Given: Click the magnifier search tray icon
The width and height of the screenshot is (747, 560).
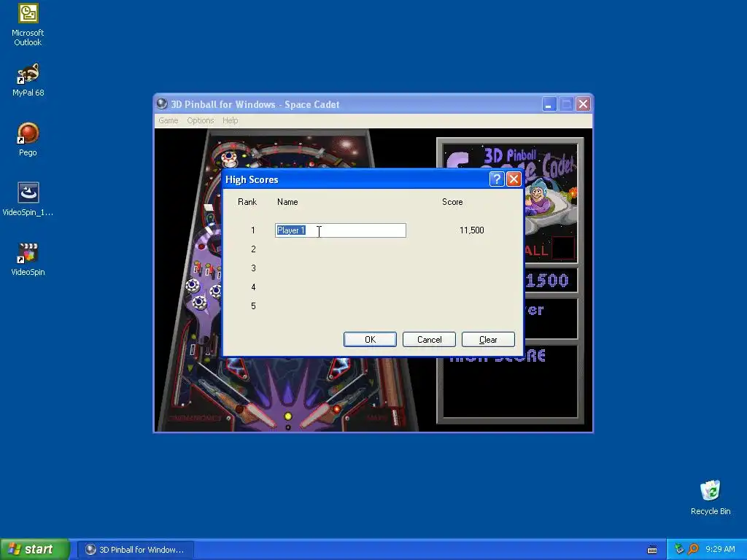Looking at the screenshot, I should pos(693,549).
